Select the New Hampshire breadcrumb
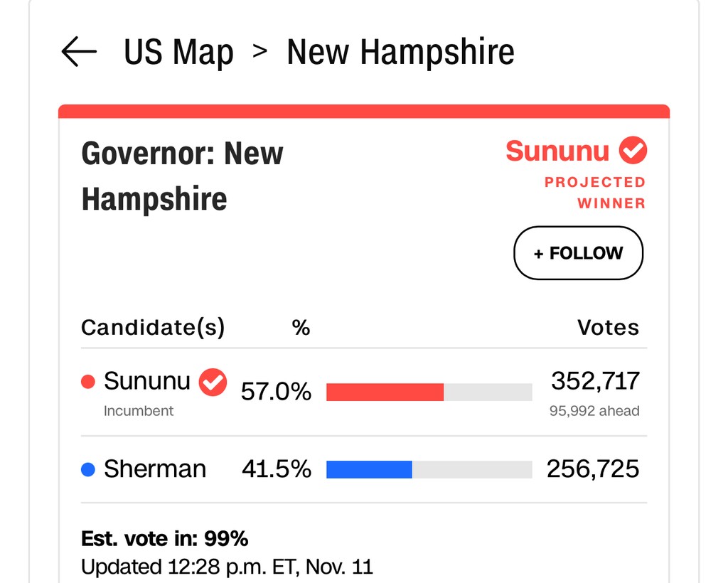 (x=400, y=53)
